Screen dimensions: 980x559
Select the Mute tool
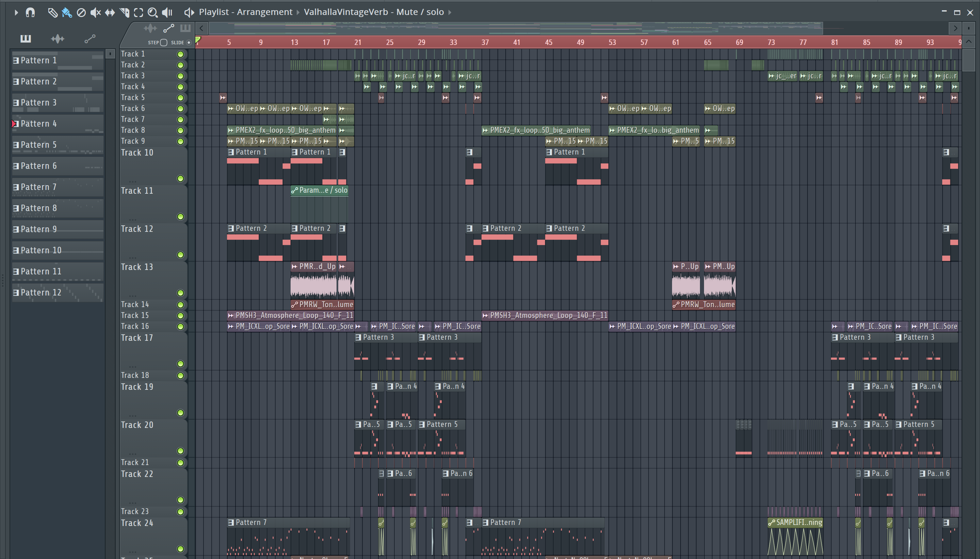(x=95, y=13)
